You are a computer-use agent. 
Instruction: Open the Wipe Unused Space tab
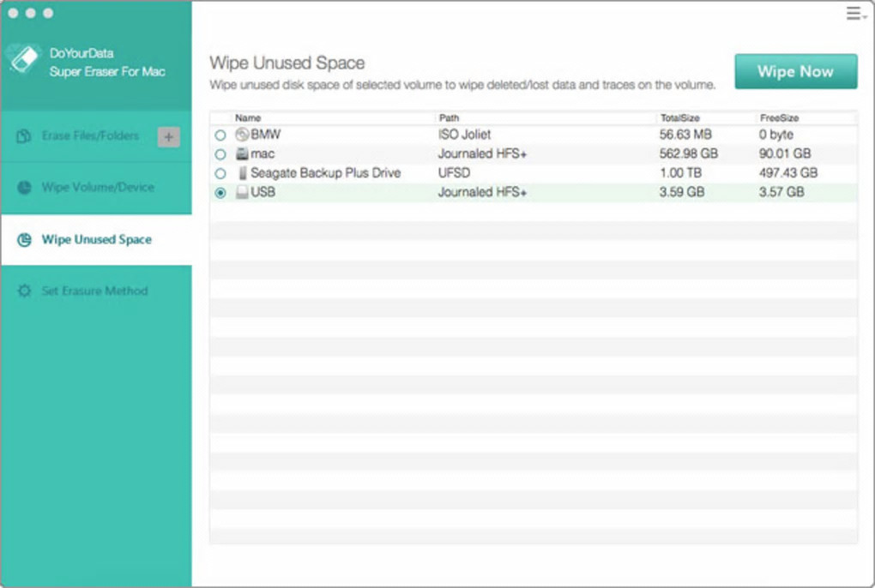(96, 240)
